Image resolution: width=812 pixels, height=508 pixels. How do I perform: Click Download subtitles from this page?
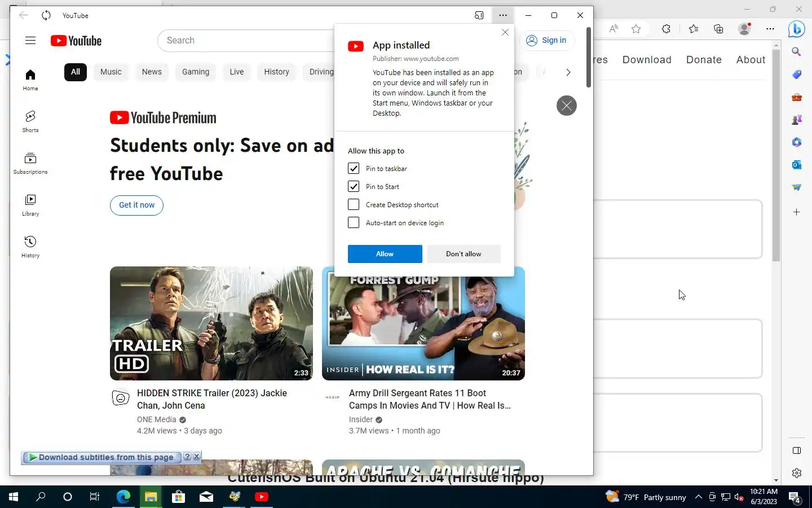point(101,457)
